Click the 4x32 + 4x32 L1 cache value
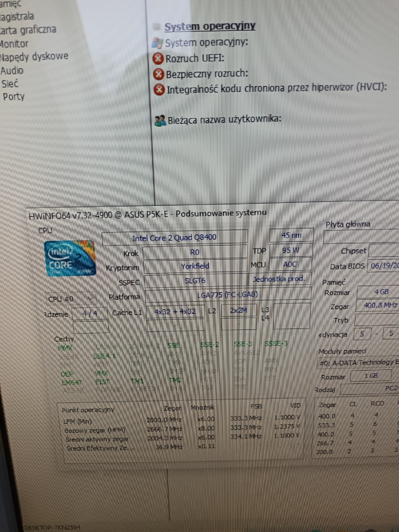 (x=175, y=311)
